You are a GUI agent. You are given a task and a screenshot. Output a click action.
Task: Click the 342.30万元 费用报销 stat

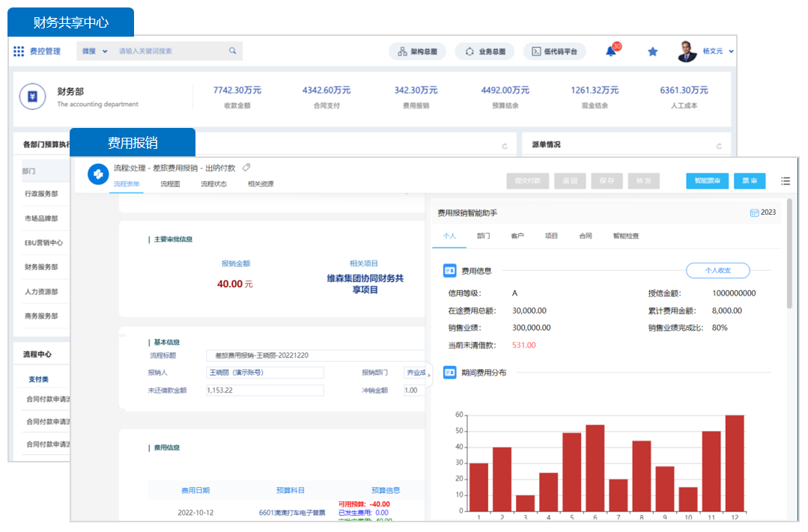[416, 97]
